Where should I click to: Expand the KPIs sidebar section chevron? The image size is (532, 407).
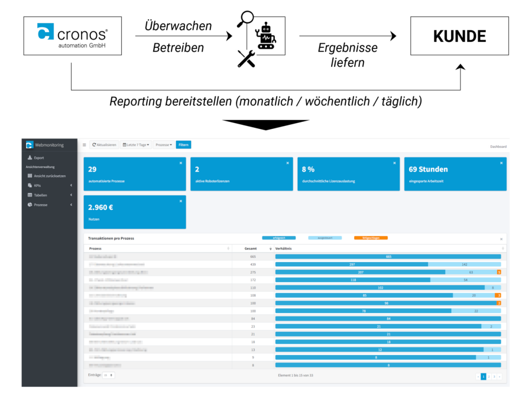pyautogui.click(x=71, y=185)
